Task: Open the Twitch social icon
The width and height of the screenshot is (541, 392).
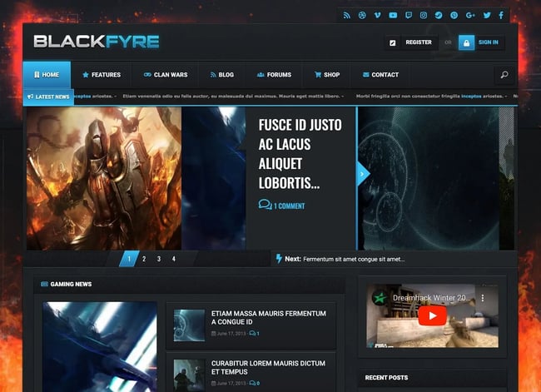Action: pos(409,15)
